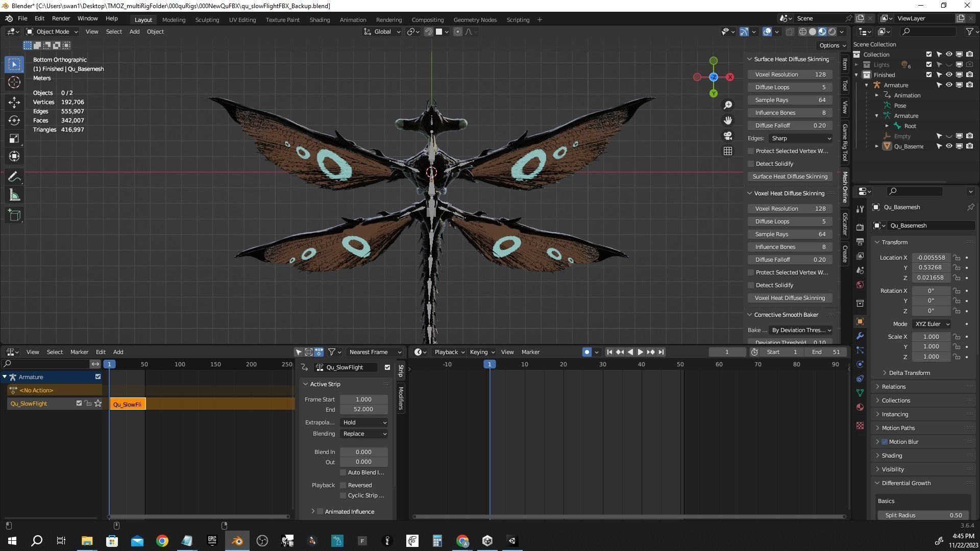Switch to the Geometry Nodes workspace tab
The height and width of the screenshot is (551, 980).
(475, 20)
